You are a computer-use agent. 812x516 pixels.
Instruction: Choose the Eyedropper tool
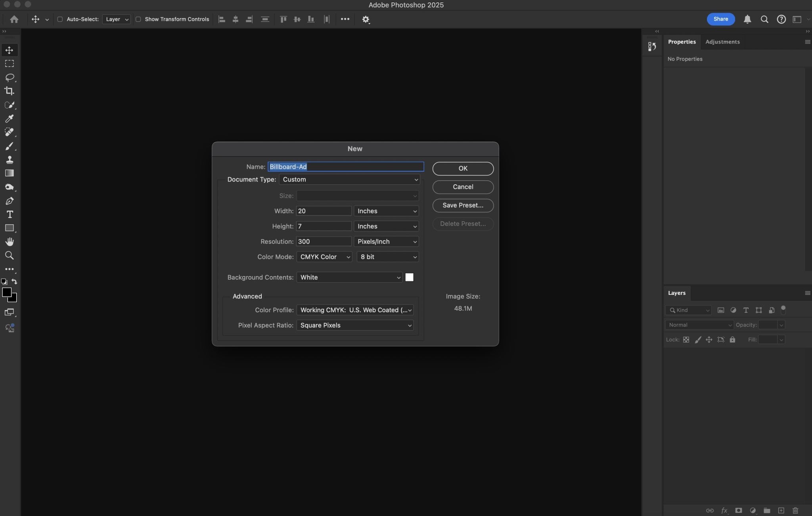(10, 118)
